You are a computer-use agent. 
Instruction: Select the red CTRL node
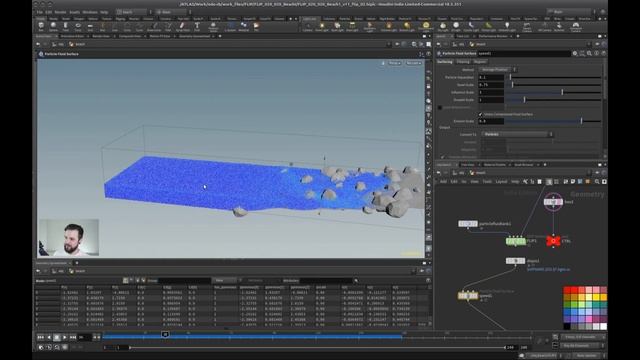pyautogui.click(x=553, y=241)
